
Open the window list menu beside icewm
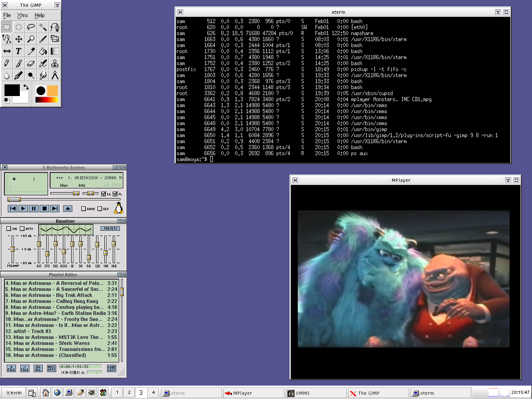pos(32,393)
